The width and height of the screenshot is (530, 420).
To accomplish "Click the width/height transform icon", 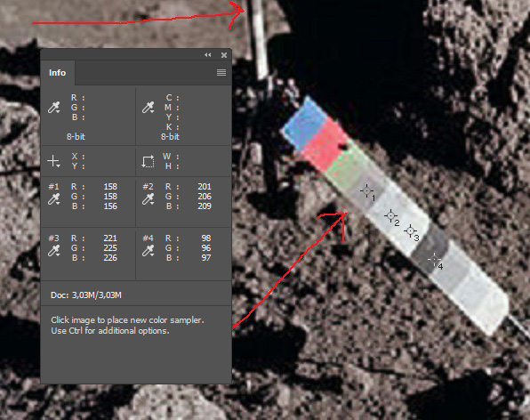I will (x=148, y=161).
